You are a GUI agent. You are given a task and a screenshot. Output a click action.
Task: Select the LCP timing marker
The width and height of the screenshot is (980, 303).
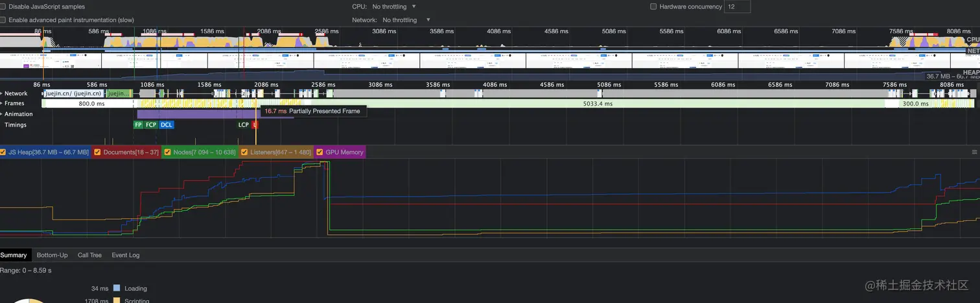[x=243, y=125]
